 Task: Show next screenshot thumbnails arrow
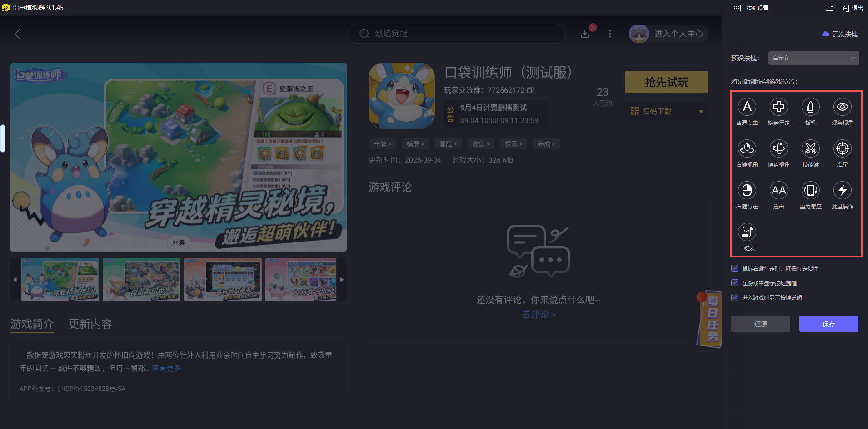[x=342, y=280]
